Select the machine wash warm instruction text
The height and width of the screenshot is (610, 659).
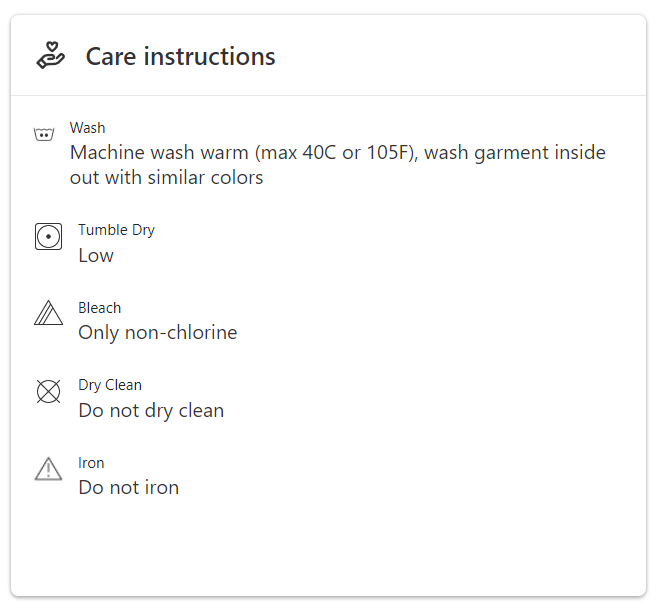tap(337, 153)
